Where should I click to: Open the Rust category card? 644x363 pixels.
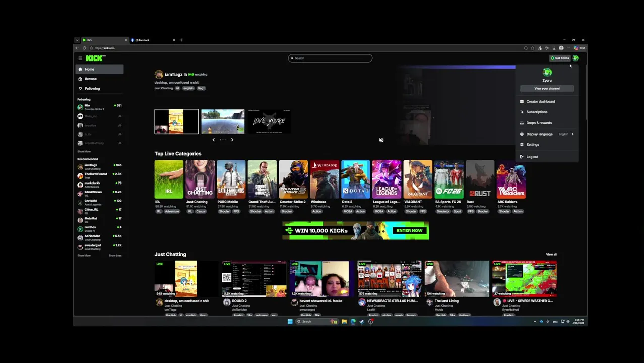pos(480,179)
